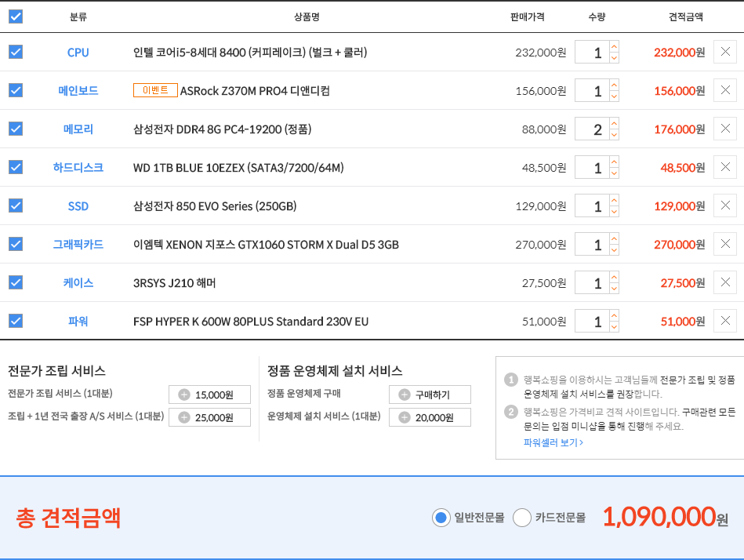This screenshot has width=744, height=560.
Task: Click the 파워 quantity input field
Action: click(592, 321)
